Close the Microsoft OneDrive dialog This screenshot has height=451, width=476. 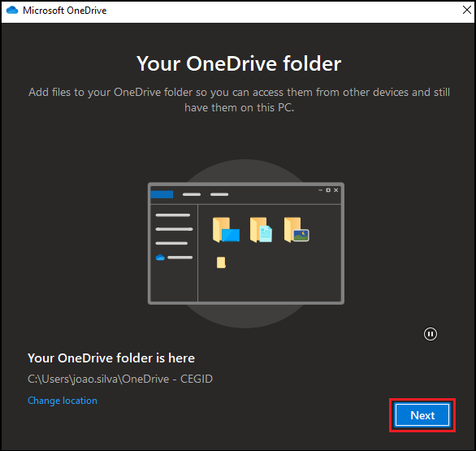click(x=466, y=10)
